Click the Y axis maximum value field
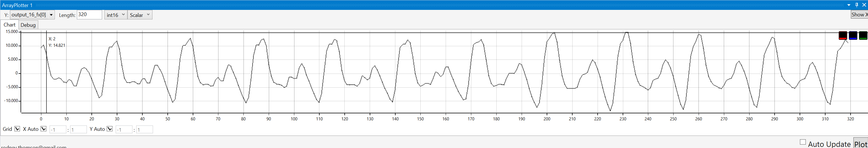Viewport: 868px width, 148px height. coord(145,130)
